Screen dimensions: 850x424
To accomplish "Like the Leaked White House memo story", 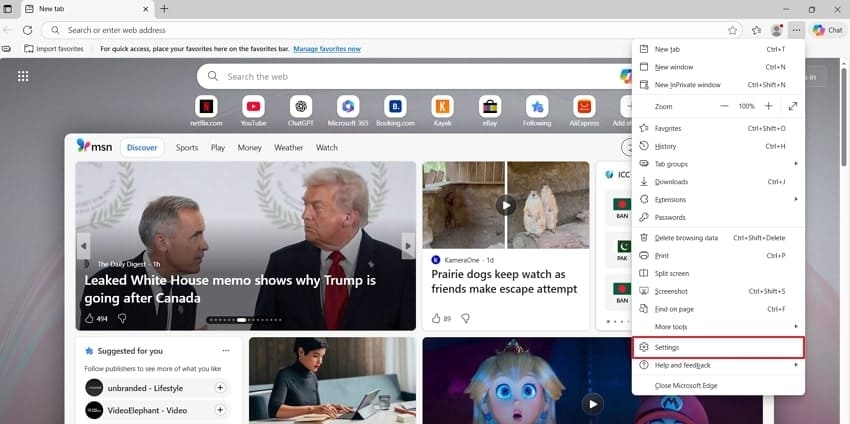I will (90, 319).
